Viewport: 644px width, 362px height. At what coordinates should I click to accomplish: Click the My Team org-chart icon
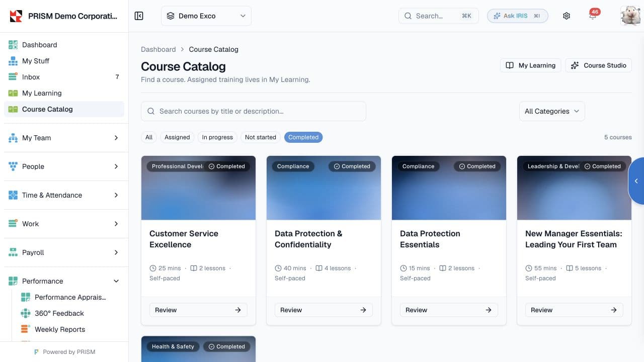(x=13, y=138)
